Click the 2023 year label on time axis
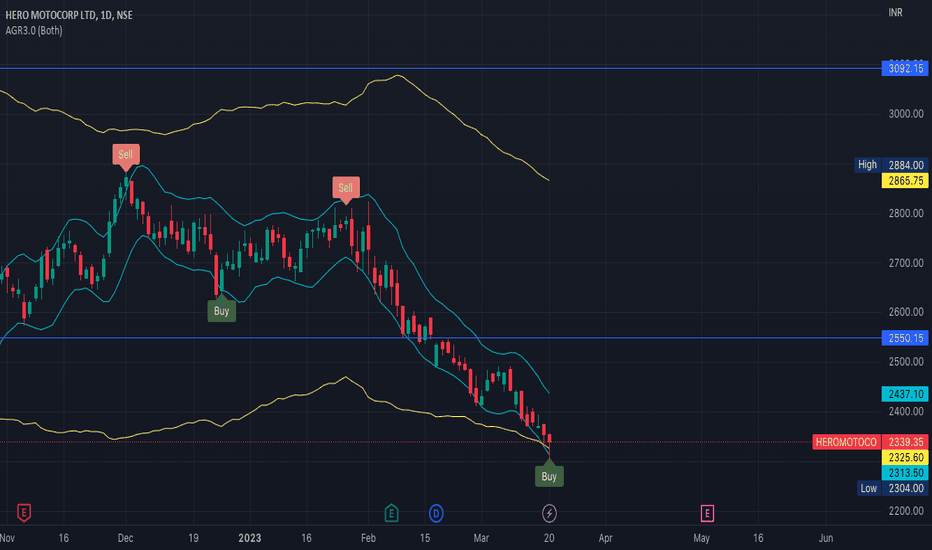Image resolution: width=932 pixels, height=550 pixels. tap(250, 538)
